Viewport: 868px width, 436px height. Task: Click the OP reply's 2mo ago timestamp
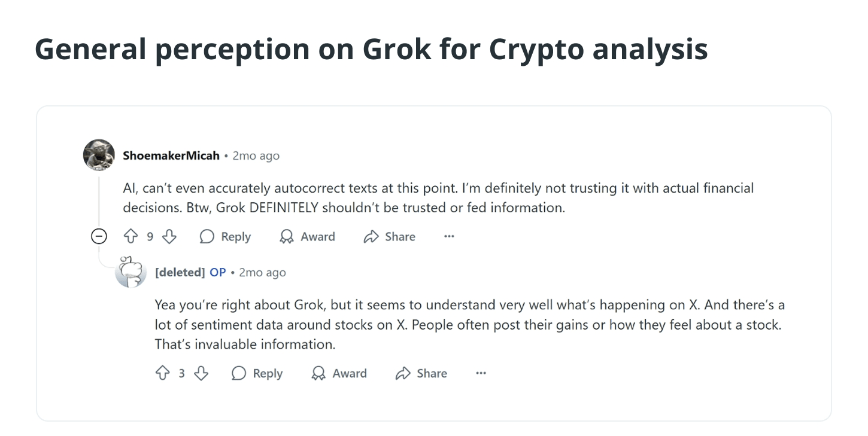[x=262, y=272]
